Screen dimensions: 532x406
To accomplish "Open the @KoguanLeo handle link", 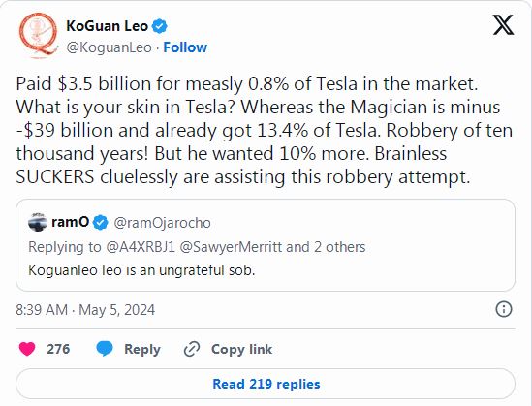I will pos(109,47).
